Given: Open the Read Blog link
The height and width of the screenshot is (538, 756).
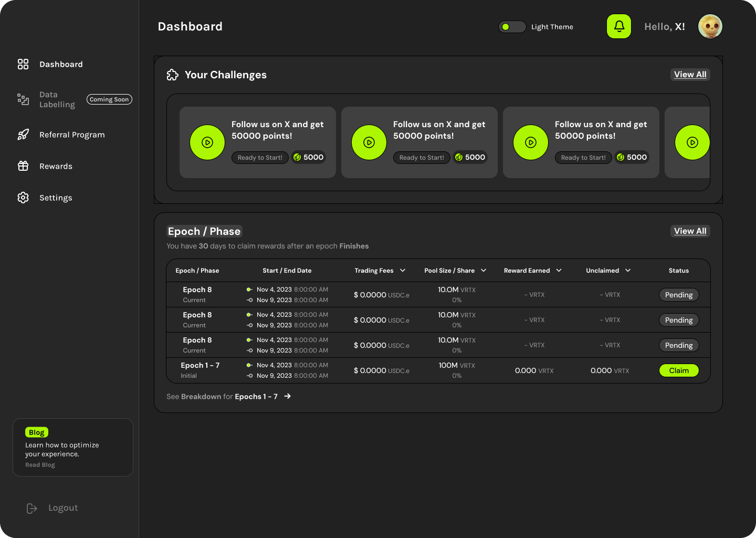Looking at the screenshot, I should [40, 465].
